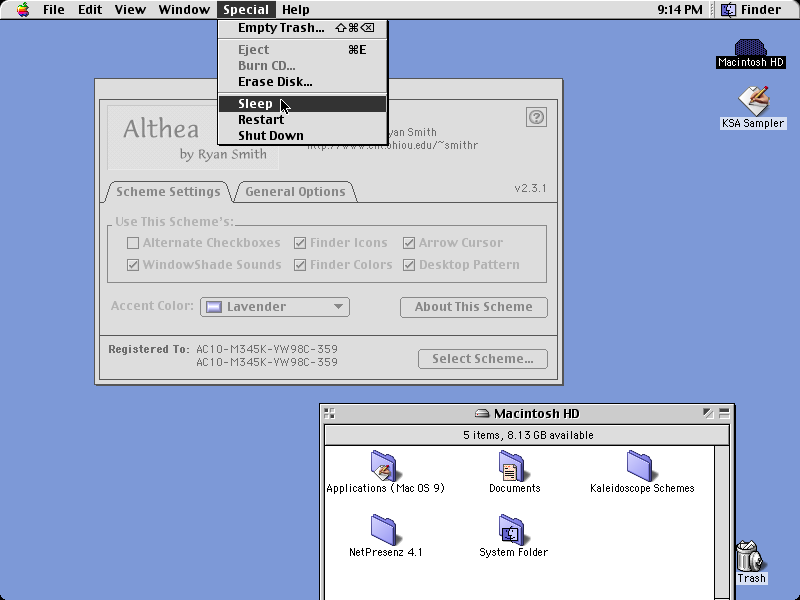Click the Macintosh HD window title text

click(x=536, y=413)
